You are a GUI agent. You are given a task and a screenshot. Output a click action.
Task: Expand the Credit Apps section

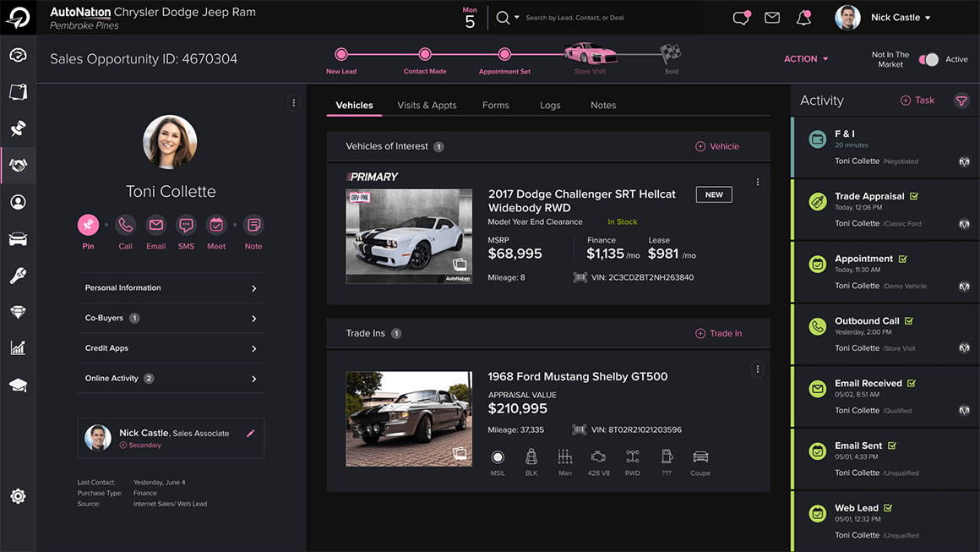pyautogui.click(x=171, y=348)
